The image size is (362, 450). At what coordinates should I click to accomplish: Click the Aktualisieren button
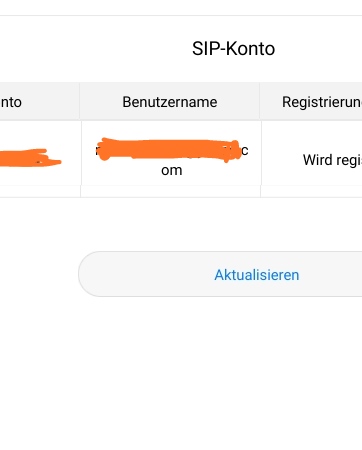tap(220, 274)
